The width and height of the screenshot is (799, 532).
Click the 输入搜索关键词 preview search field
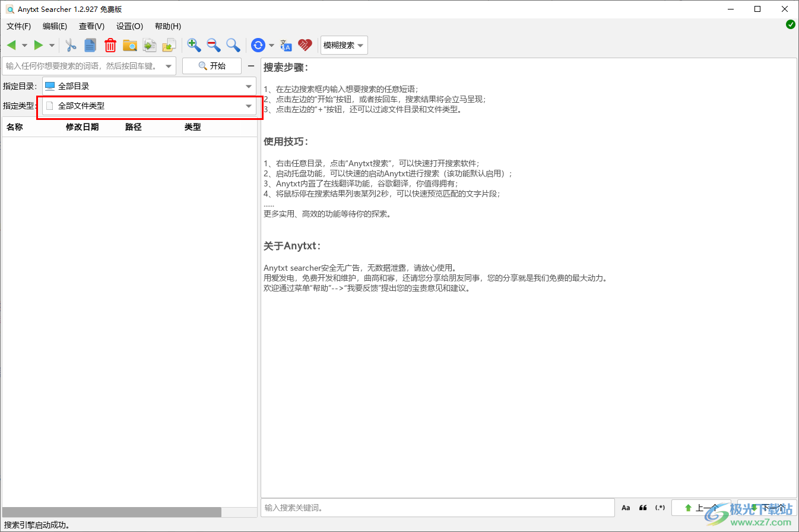tap(437, 508)
